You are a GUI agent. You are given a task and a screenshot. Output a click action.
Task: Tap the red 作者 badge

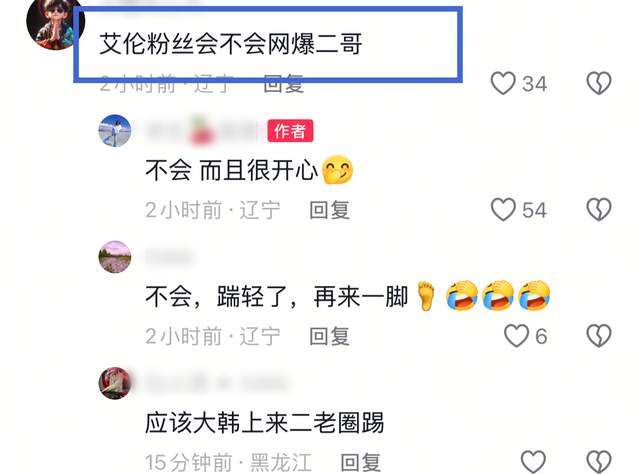click(x=290, y=131)
